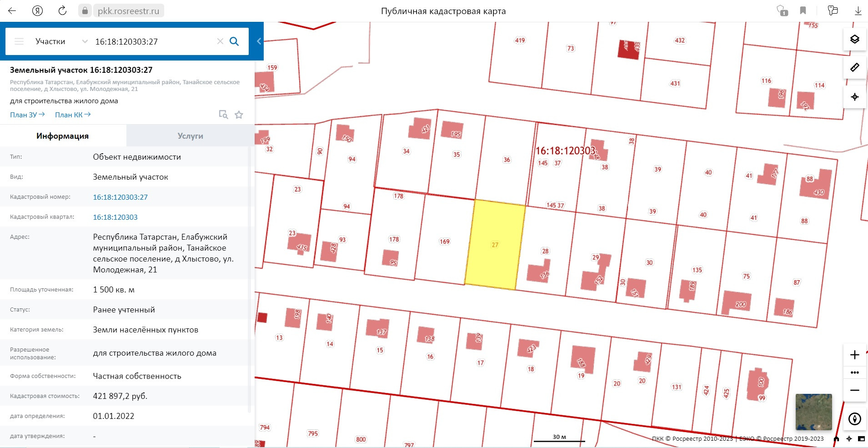Open the План ЗУ link
Screen dimensions: 868x448
click(x=27, y=115)
